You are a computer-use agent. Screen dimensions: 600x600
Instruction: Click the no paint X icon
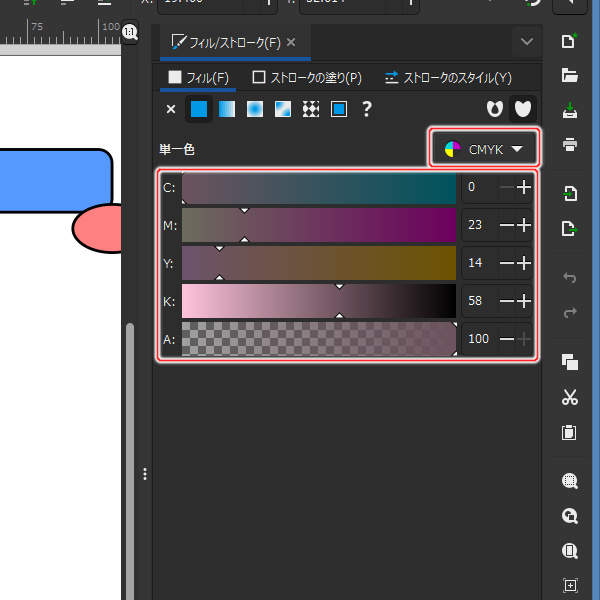(x=170, y=109)
